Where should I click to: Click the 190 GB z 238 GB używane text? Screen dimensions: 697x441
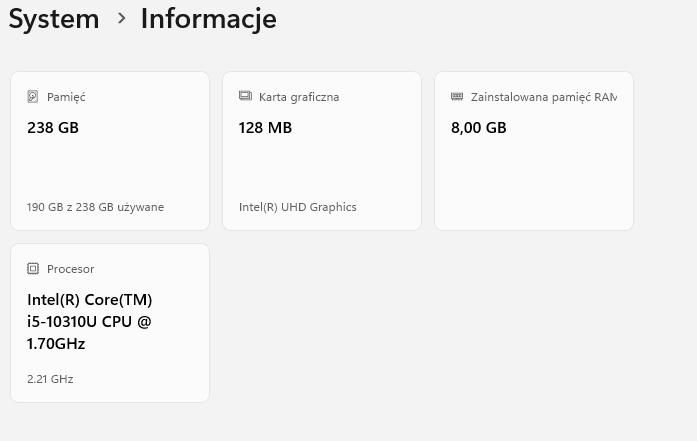[95, 207]
